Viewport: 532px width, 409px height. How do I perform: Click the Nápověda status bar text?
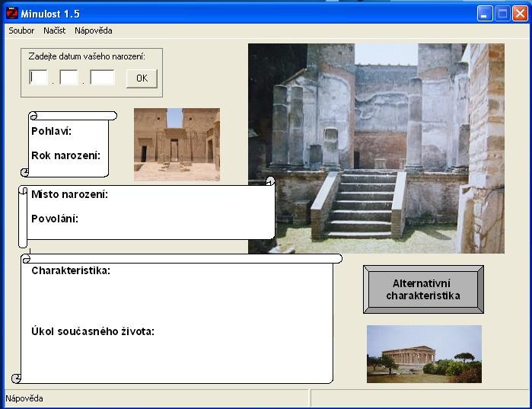click(x=24, y=398)
